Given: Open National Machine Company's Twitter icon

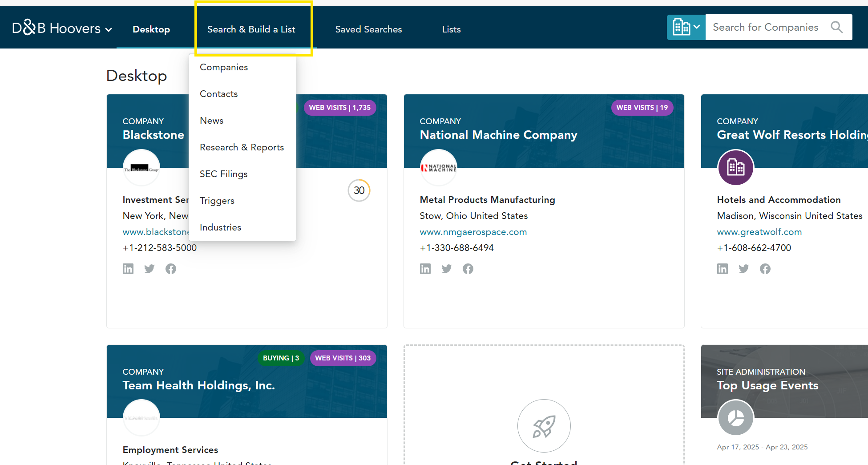Looking at the screenshot, I should coord(447,269).
